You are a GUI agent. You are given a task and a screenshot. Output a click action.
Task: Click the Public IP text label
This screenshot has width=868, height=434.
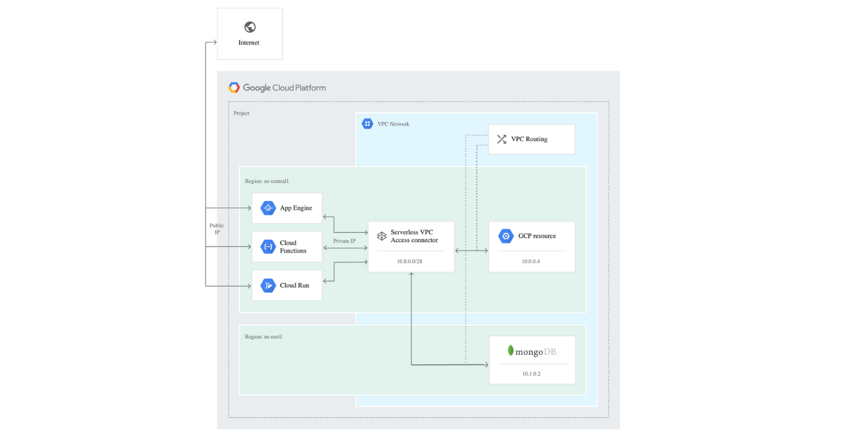(x=216, y=229)
